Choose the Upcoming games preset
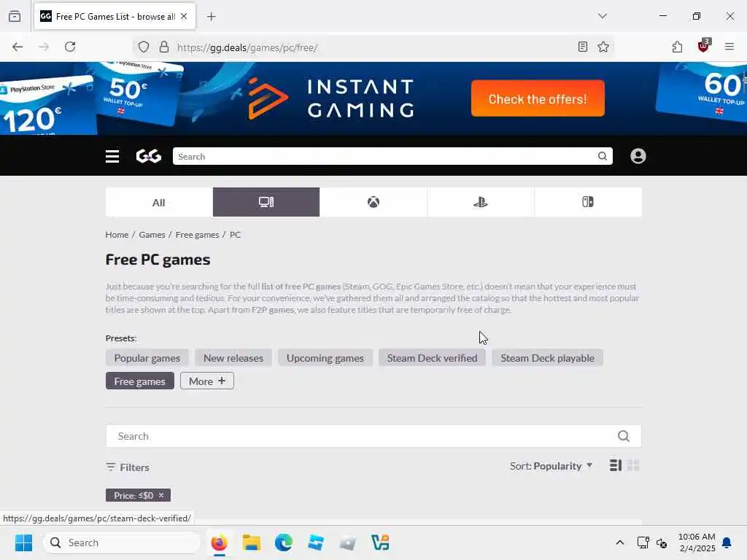The image size is (747, 560). point(325,358)
